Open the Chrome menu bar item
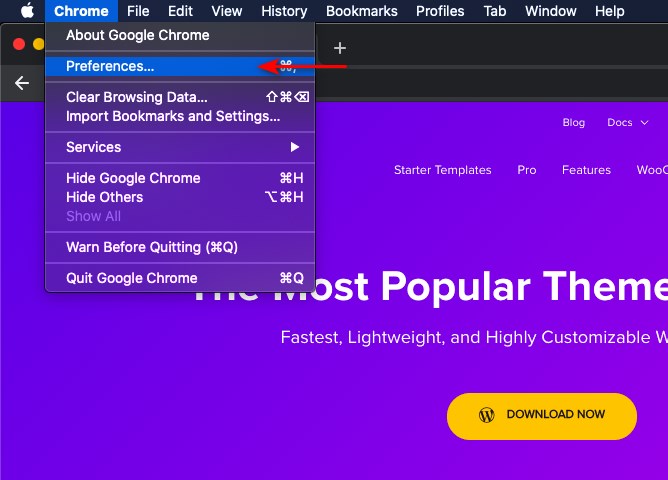 point(81,11)
